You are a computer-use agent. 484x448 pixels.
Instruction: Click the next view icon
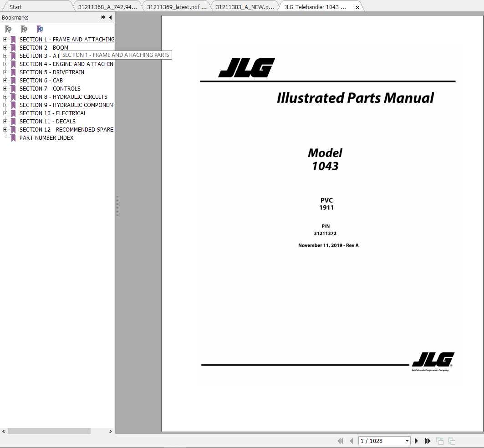click(x=451, y=441)
